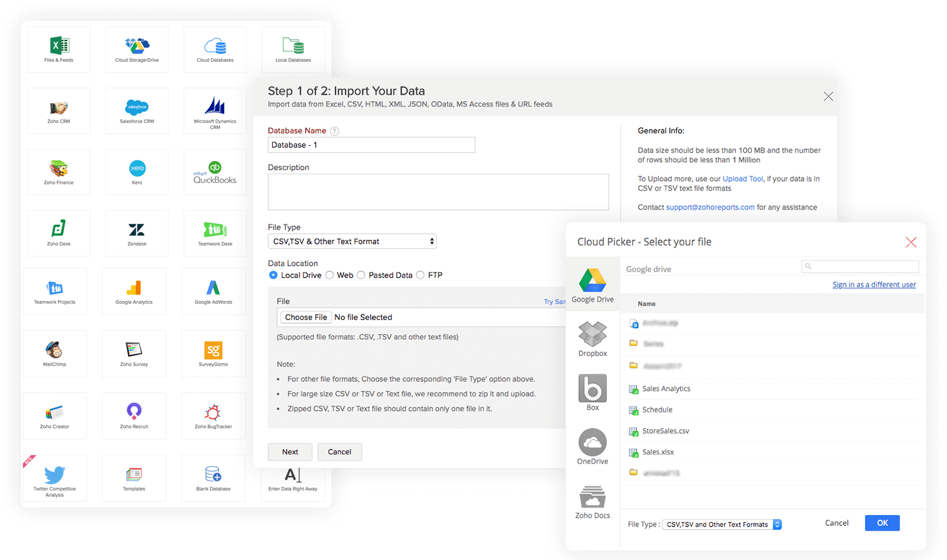Image resolution: width=947 pixels, height=560 pixels.
Task: Confirm selection with OK in Cloud Picker
Action: click(x=883, y=523)
